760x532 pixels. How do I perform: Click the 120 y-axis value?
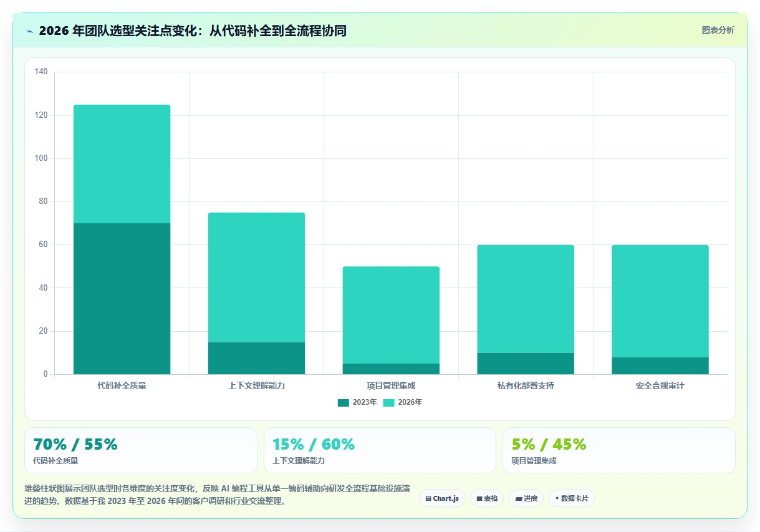point(41,115)
